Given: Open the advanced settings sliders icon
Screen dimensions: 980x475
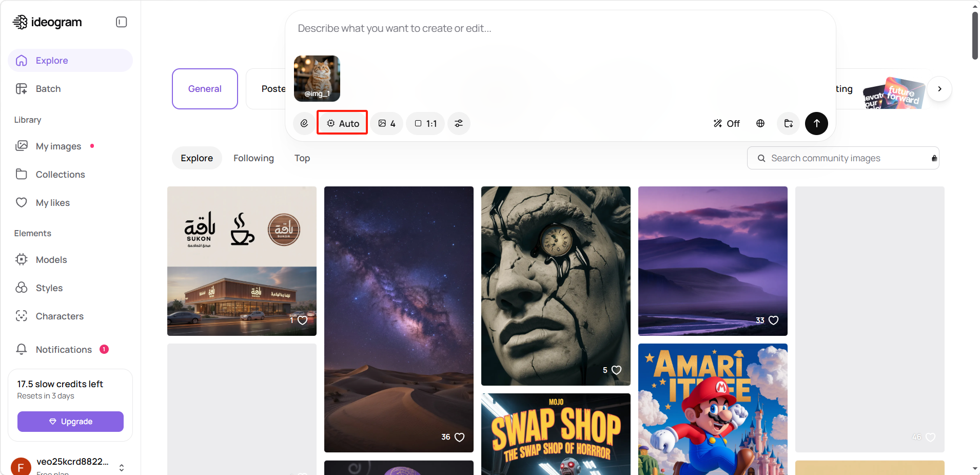Looking at the screenshot, I should point(459,123).
